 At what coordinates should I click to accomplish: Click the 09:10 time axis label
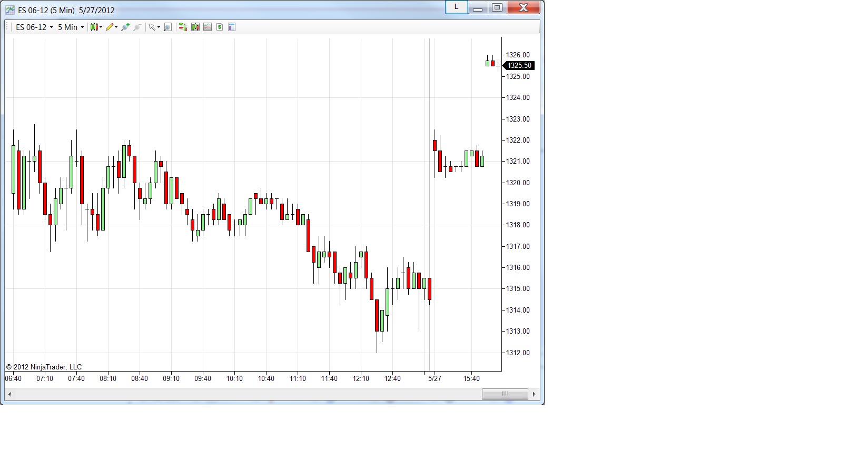(x=171, y=378)
